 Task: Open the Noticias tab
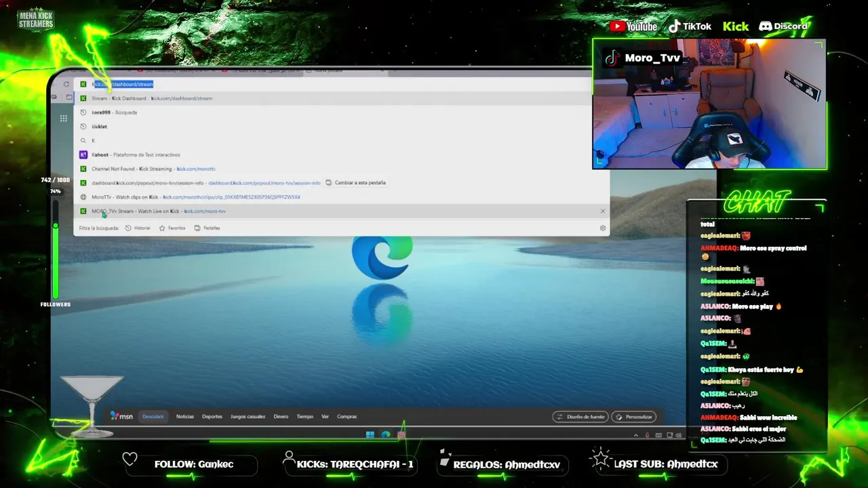[185, 417]
